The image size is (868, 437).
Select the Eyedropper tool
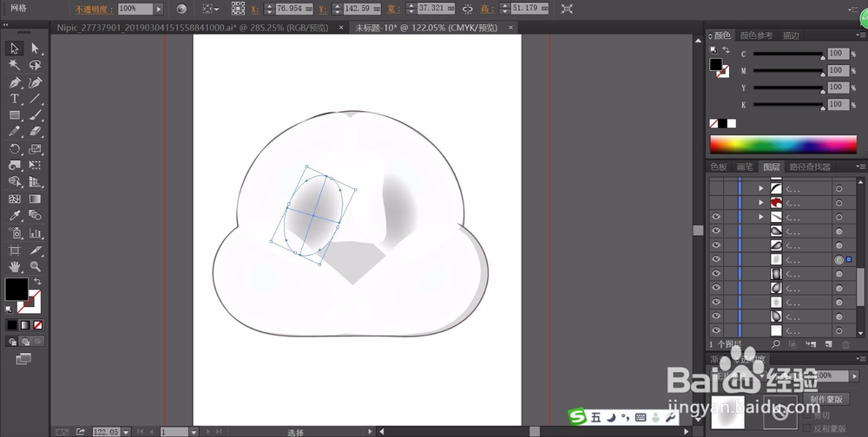click(x=15, y=216)
